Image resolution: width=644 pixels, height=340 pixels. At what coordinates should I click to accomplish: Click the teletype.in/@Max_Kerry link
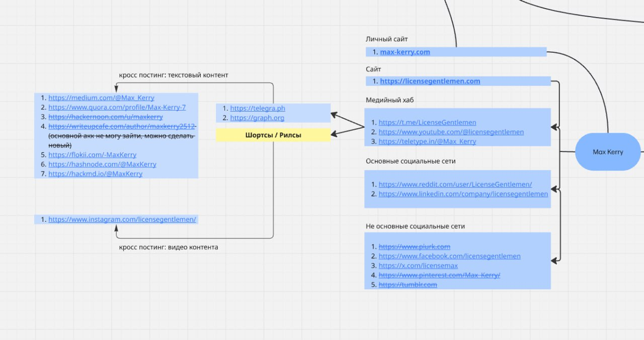pos(427,141)
